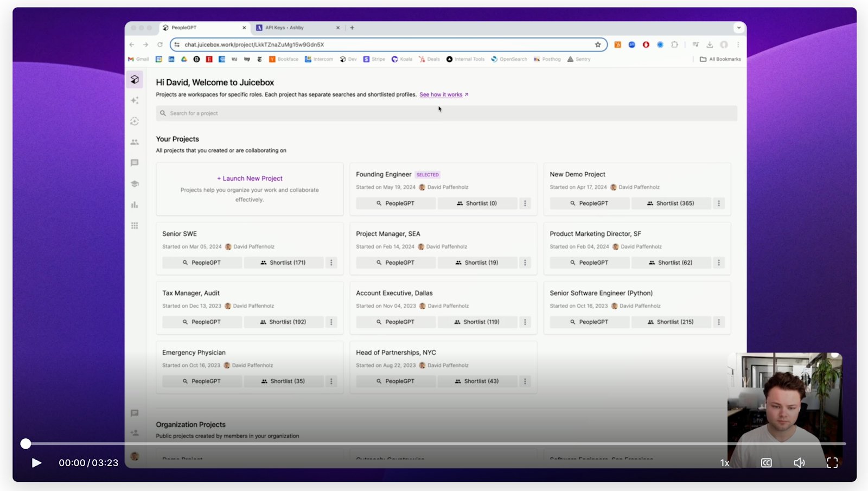Open the sparkle AI icon in sidebar

135,100
